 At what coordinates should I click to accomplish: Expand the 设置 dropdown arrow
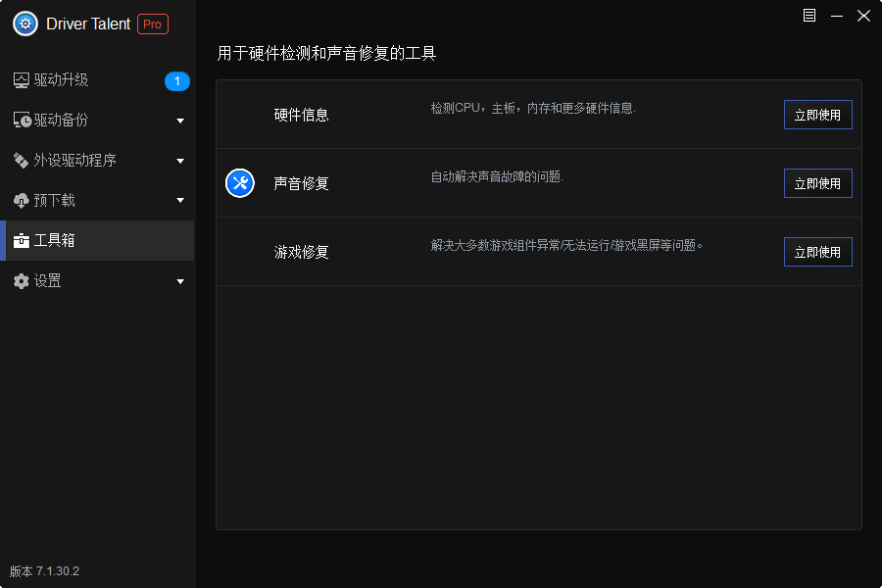tap(180, 282)
